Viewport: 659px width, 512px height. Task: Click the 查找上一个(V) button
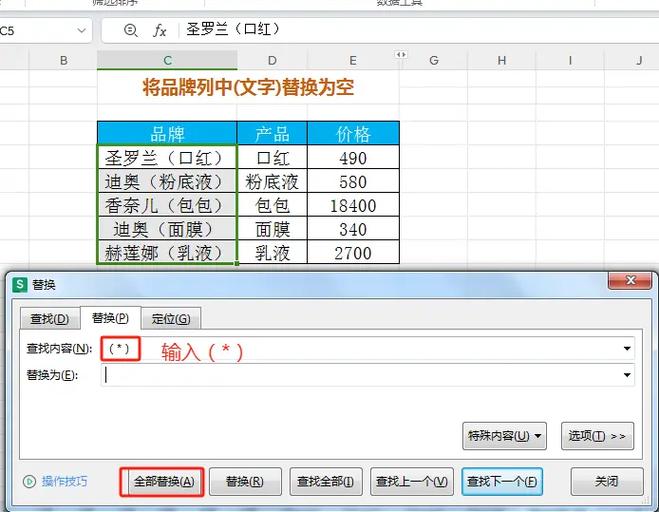point(412,481)
